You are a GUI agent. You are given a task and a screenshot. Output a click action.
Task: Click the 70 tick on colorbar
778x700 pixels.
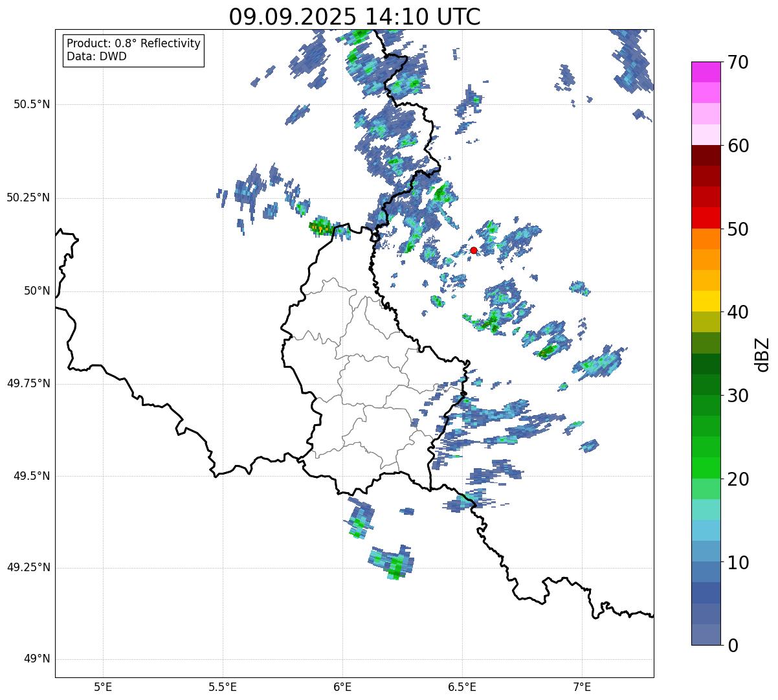[x=738, y=62]
